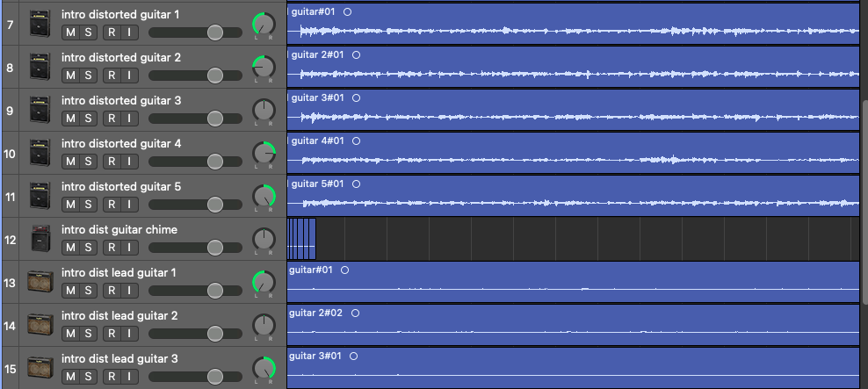This screenshot has width=868, height=389.
Task: Record-enable intro dist lead guitar 2
Action: click(112, 335)
